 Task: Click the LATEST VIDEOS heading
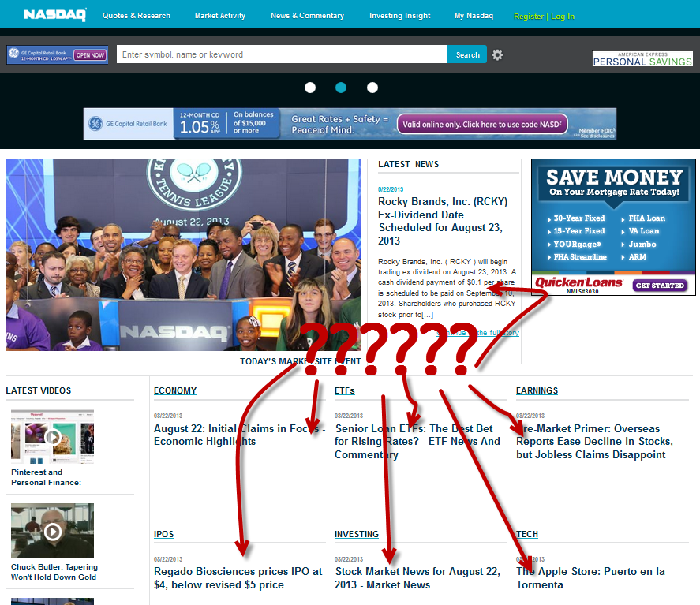tap(39, 390)
